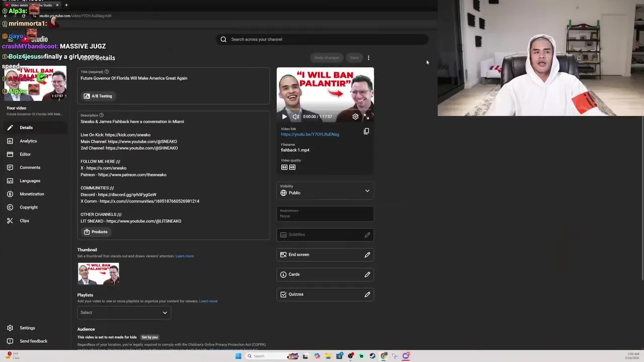Click the Restrictions None field
This screenshot has width=644, height=362.
tap(325, 214)
